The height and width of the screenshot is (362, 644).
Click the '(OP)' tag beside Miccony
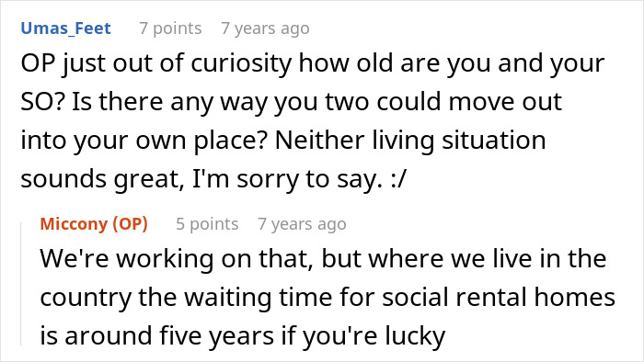pos(131,224)
